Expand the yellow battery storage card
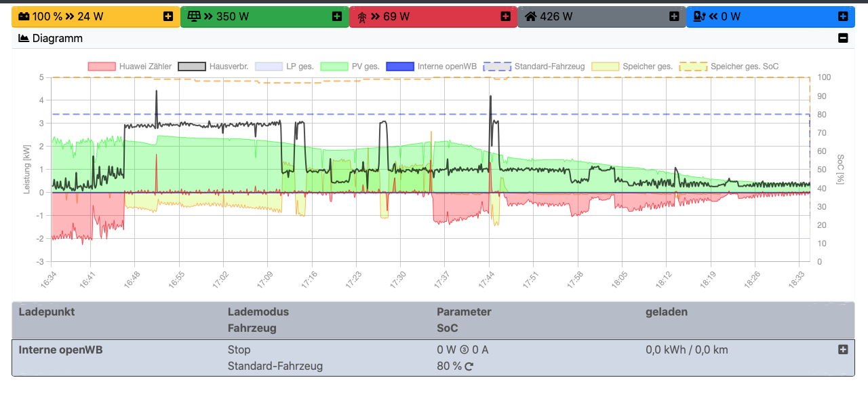This screenshot has height=399, width=868. (x=168, y=16)
